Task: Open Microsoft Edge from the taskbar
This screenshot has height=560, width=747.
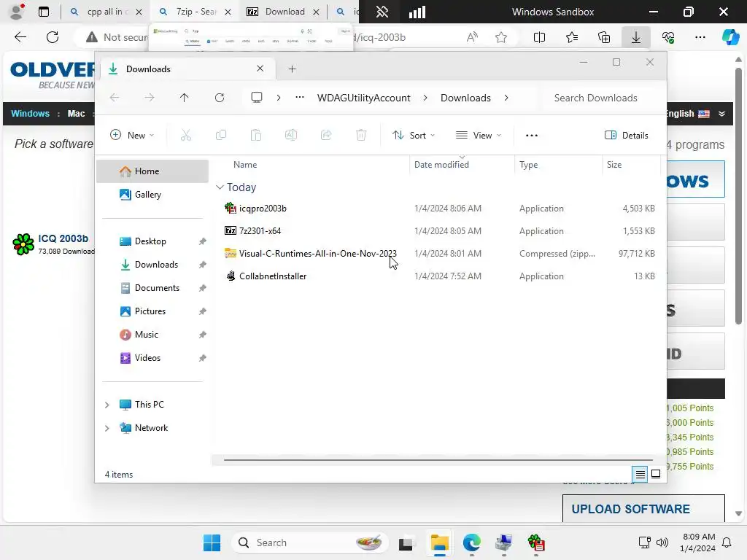Action: (472, 542)
